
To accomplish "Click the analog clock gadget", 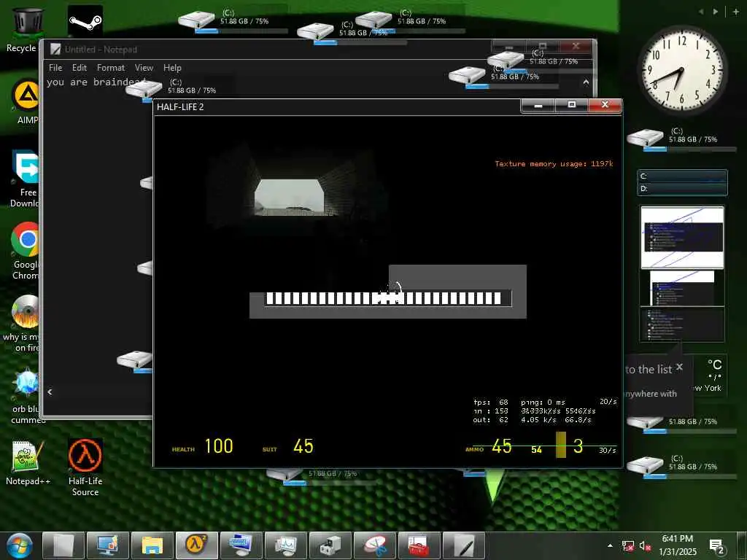I will point(682,69).
